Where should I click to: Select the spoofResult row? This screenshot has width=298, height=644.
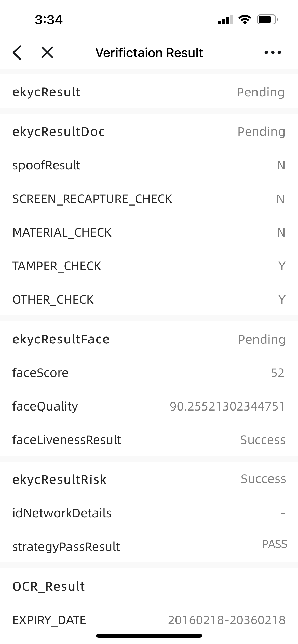(x=149, y=165)
